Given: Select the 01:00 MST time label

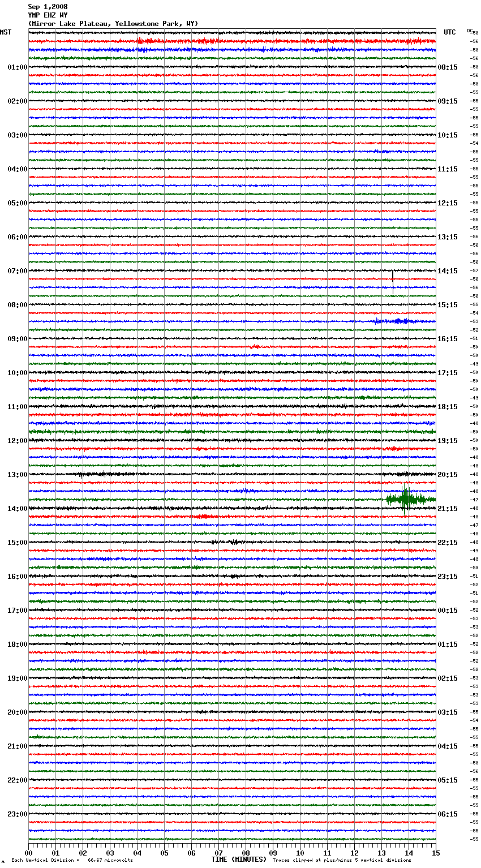Looking at the screenshot, I should pyautogui.click(x=18, y=67).
